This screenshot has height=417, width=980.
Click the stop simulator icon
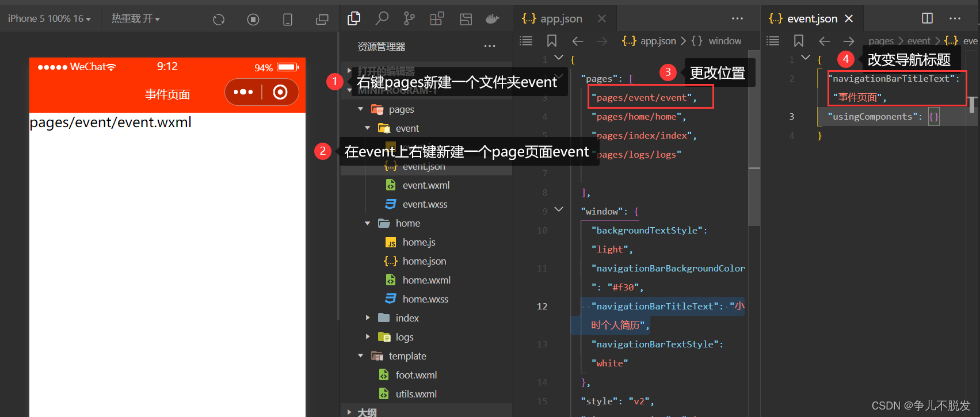253,20
